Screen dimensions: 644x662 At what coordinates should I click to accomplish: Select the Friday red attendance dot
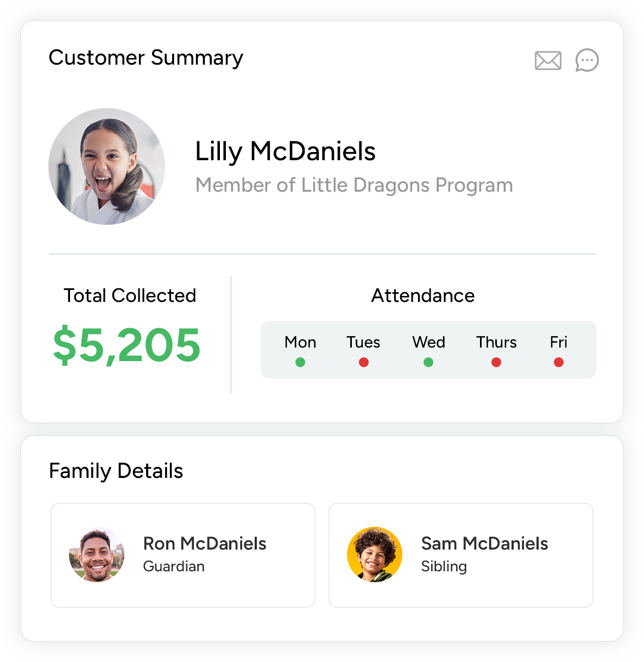pyautogui.click(x=559, y=362)
